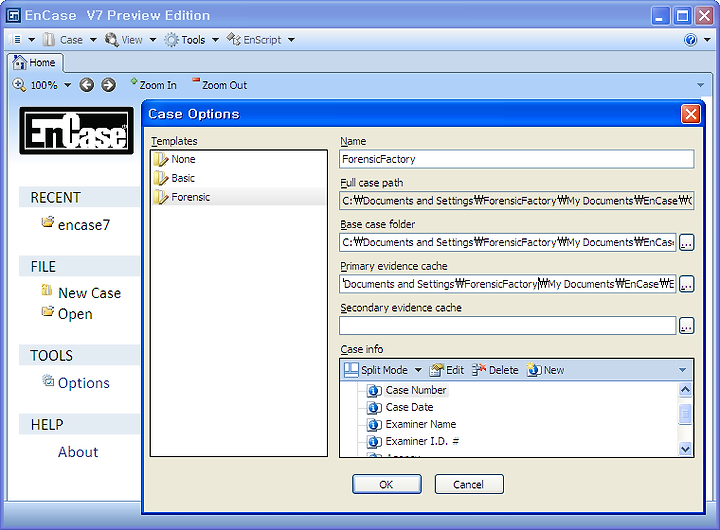Open recent case encase7

pos(84,225)
